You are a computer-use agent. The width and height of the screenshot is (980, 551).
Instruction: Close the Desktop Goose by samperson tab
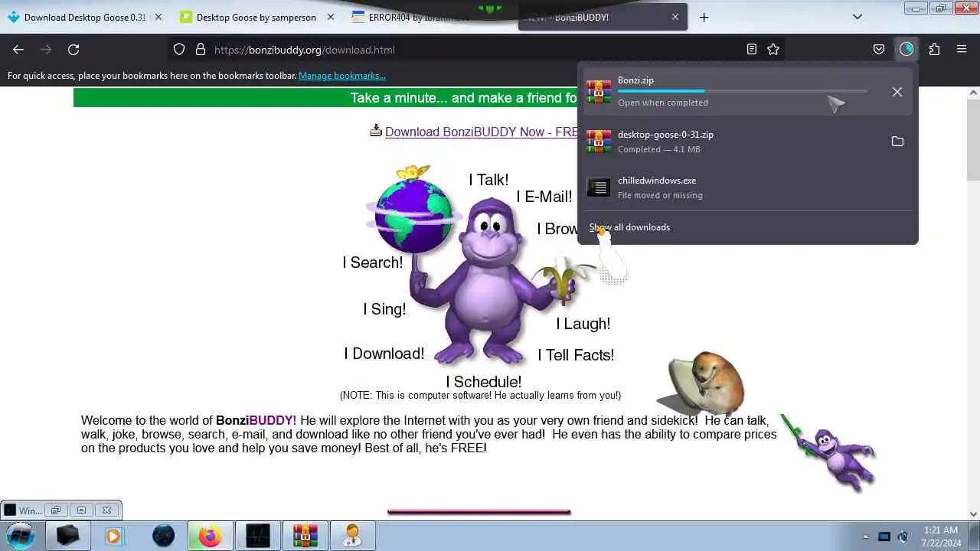(330, 17)
